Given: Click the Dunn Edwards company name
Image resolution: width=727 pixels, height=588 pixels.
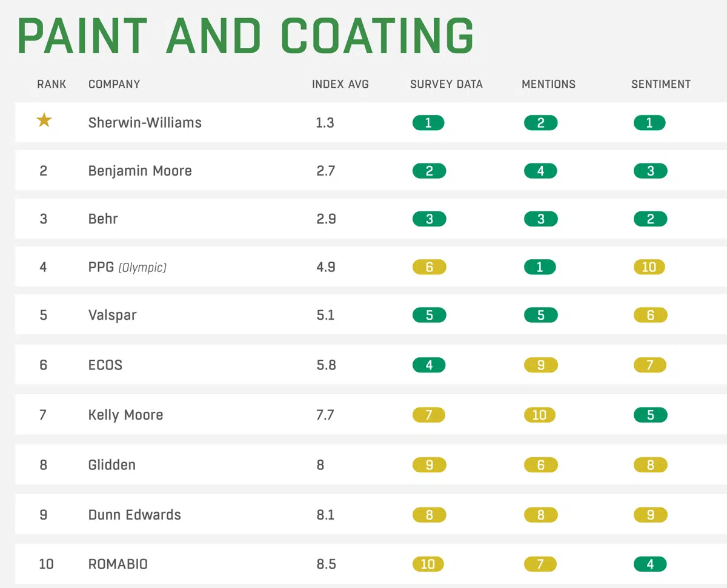Looking at the screenshot, I should [x=134, y=515].
